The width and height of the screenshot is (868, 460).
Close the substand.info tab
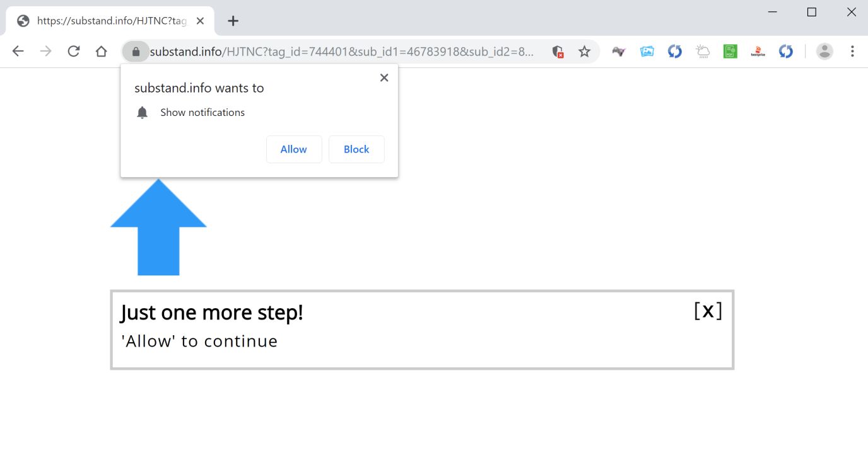pos(200,21)
